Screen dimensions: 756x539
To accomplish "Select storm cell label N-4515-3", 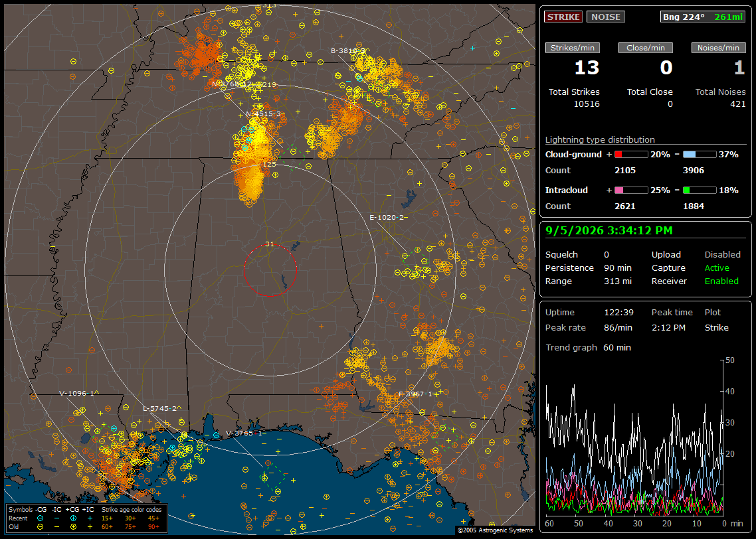I will [263, 114].
